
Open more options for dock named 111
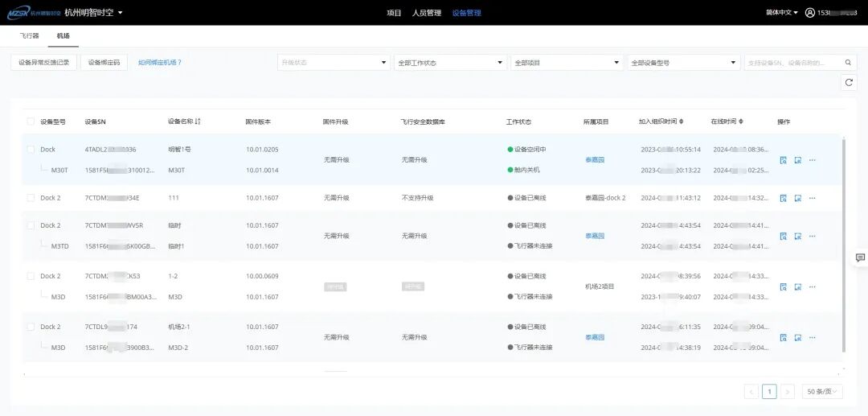coord(812,198)
